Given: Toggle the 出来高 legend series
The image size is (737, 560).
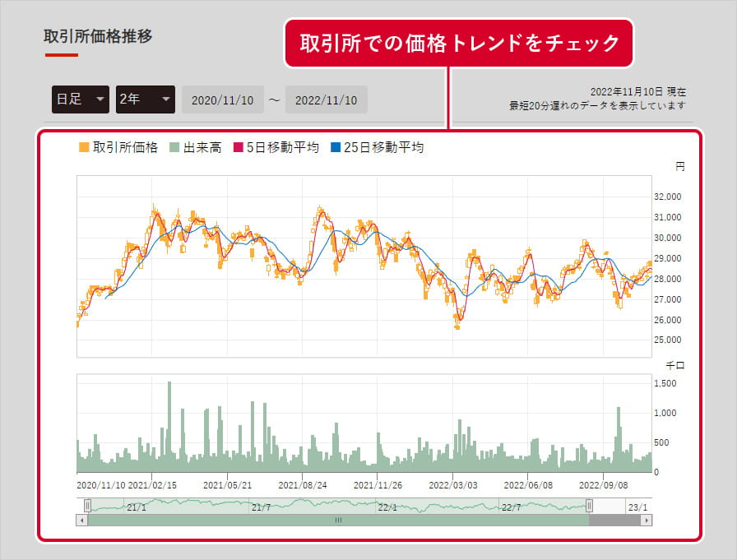Looking at the screenshot, I should coord(196,147).
